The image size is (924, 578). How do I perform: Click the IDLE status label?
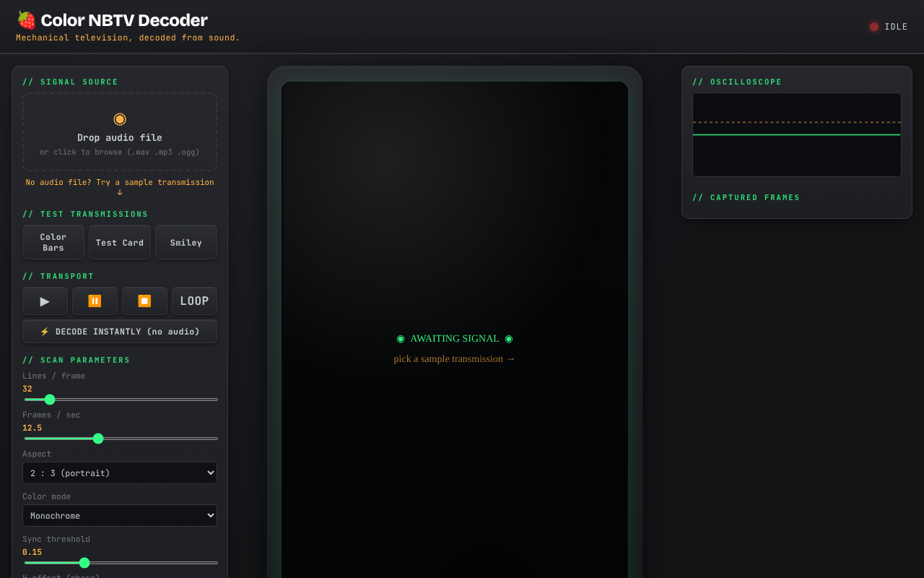pos(896,27)
